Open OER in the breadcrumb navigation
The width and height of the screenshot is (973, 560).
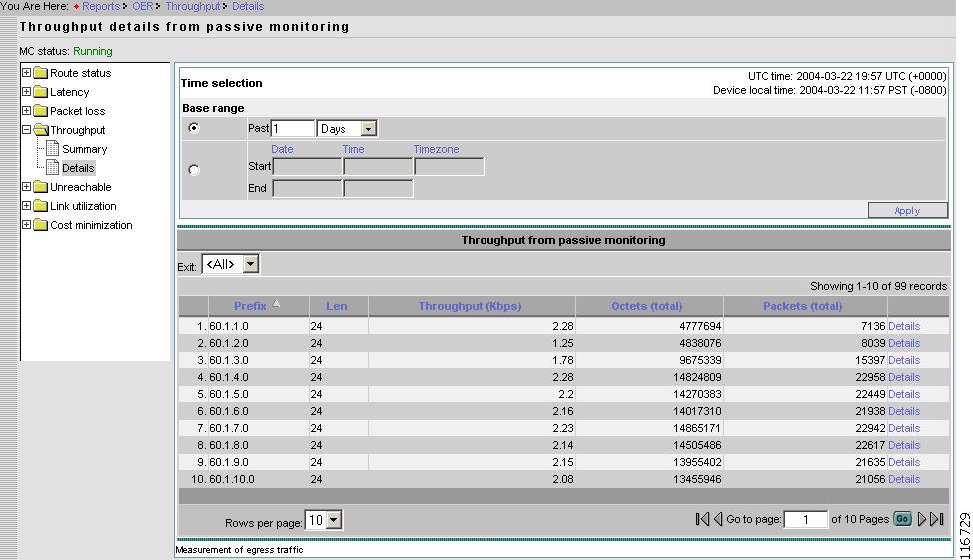[x=143, y=6]
